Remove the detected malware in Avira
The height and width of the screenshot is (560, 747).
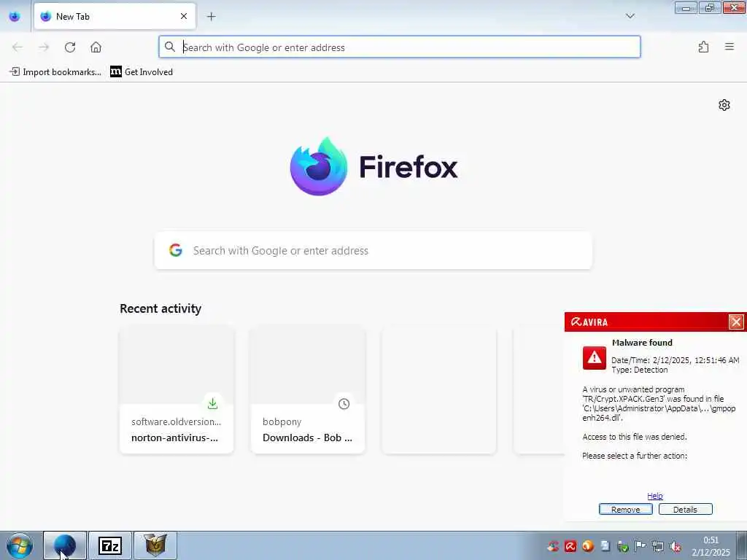pyautogui.click(x=625, y=509)
